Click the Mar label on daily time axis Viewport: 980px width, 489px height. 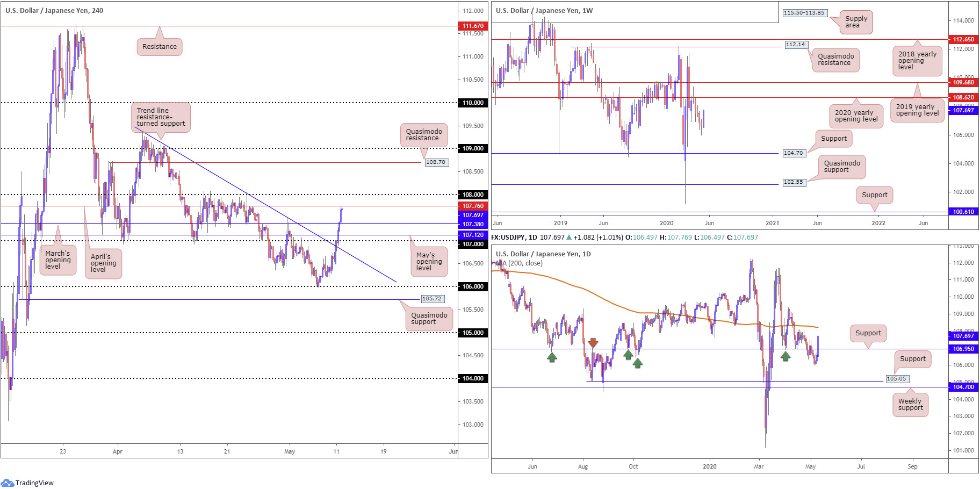pyautogui.click(x=759, y=466)
